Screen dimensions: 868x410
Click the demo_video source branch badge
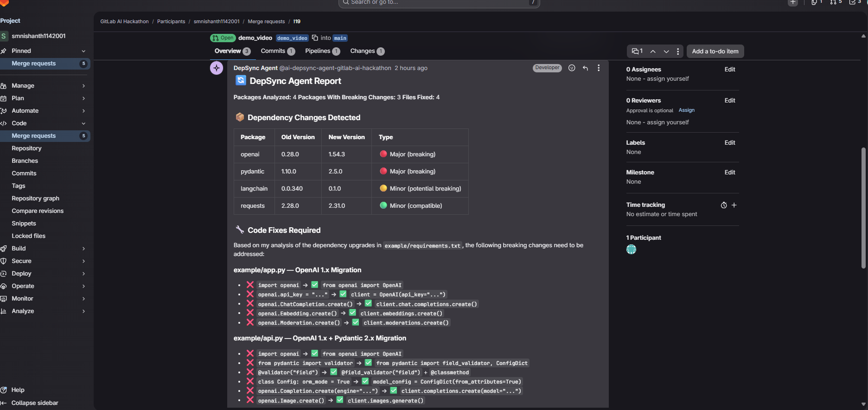click(292, 38)
